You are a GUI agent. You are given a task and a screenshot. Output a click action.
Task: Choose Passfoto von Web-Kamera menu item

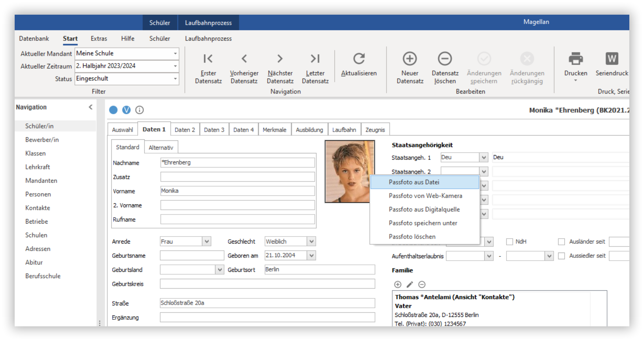pos(425,196)
